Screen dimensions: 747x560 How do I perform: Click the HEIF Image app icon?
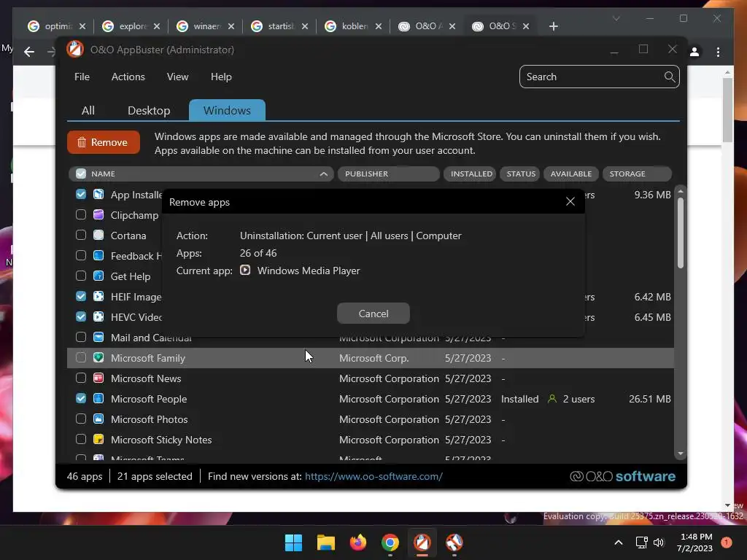click(98, 297)
